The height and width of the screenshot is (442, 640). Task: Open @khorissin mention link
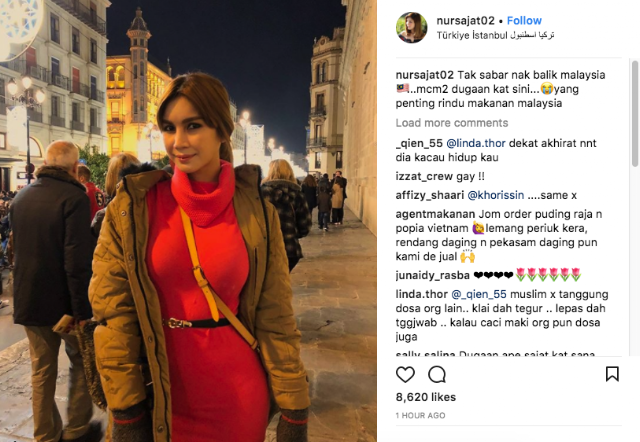[x=496, y=195]
